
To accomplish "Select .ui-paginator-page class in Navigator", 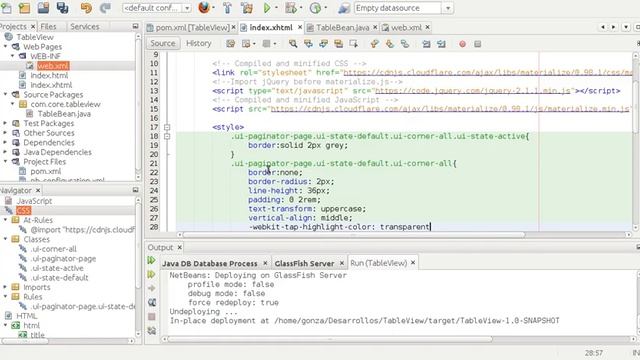I will coord(63,258).
